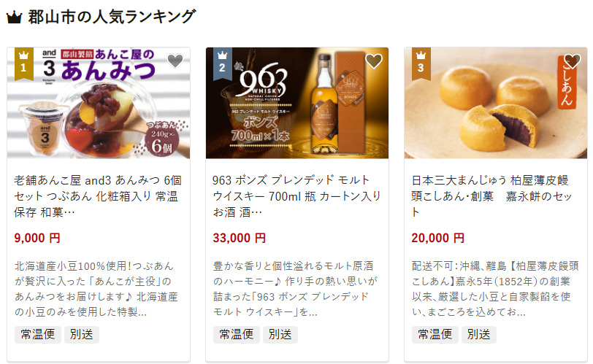This screenshot has width=593, height=364.
Task: Click the rank 1 gold crown badge
Action: click(x=24, y=63)
